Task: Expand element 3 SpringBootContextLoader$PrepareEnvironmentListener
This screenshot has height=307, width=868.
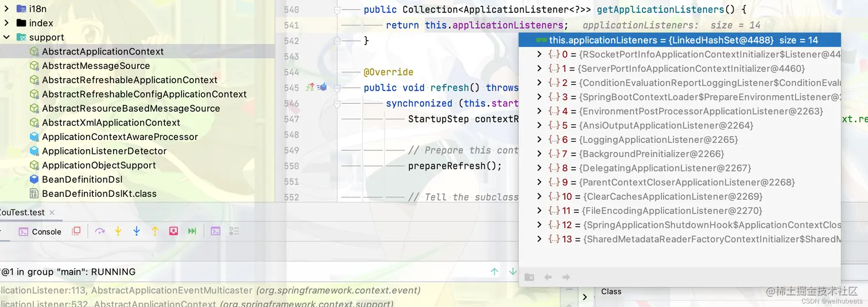Action: click(539, 97)
